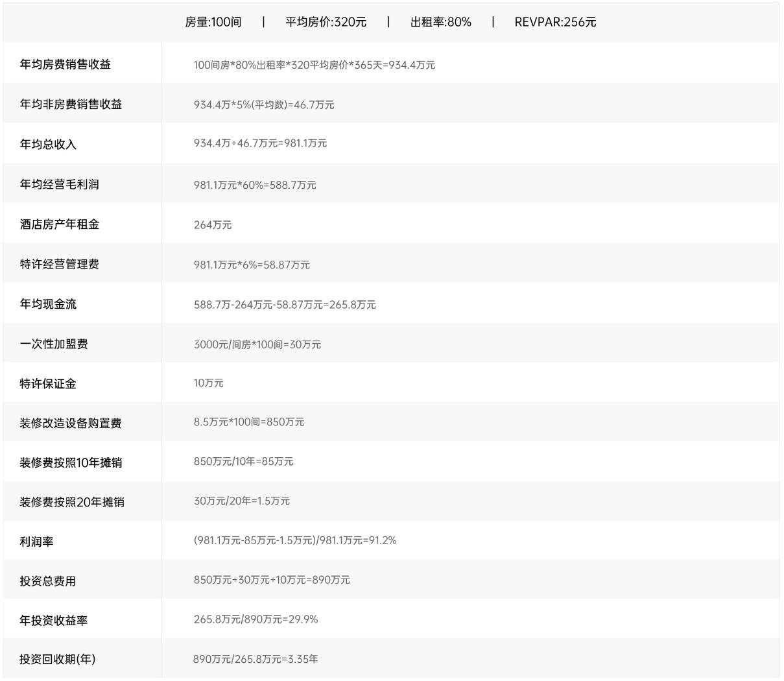Click the 利润率 row label

tap(36, 542)
